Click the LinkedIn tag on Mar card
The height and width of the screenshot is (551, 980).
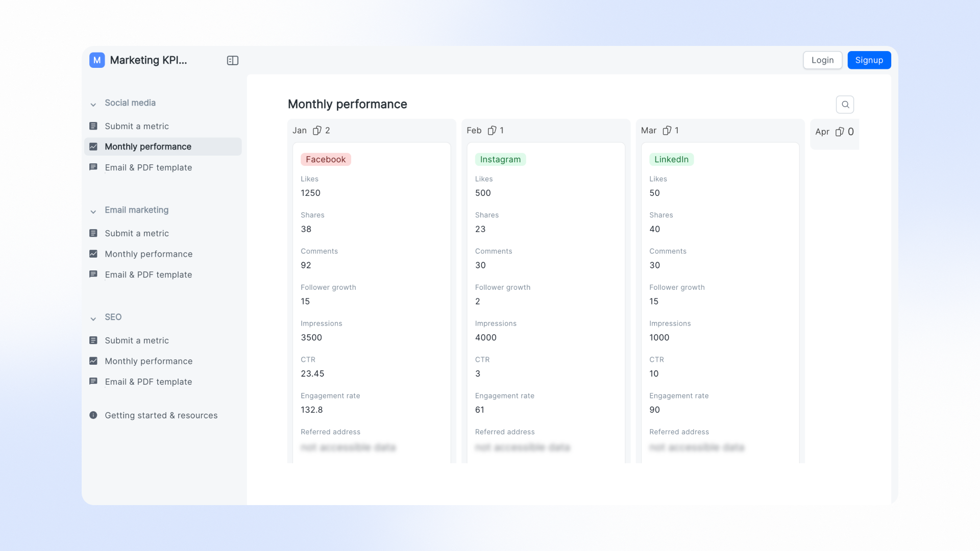671,159
